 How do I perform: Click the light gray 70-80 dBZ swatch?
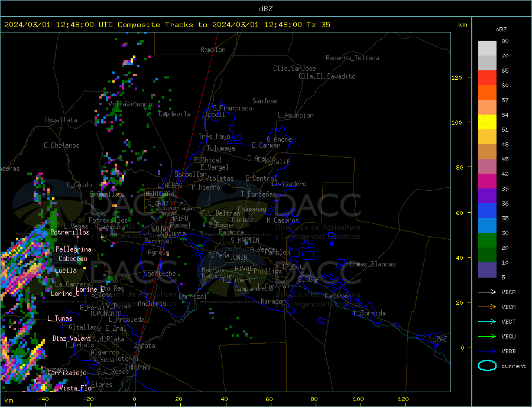point(487,48)
